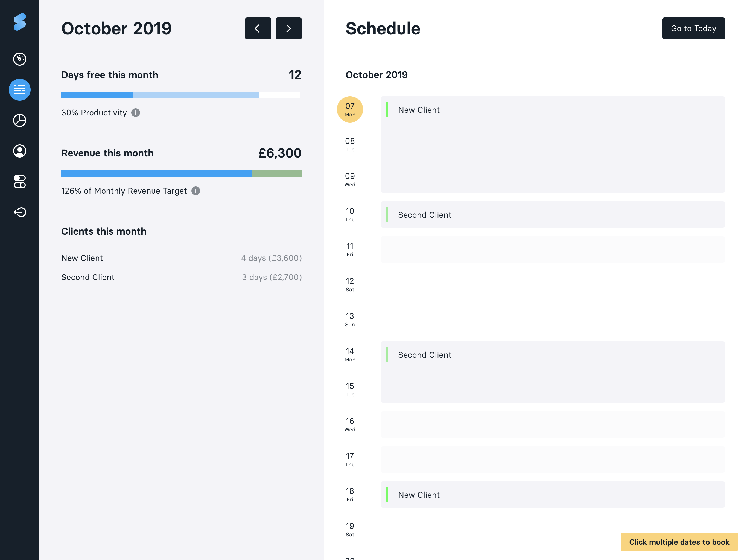
Task: Open the user profile icon
Action: [20, 151]
